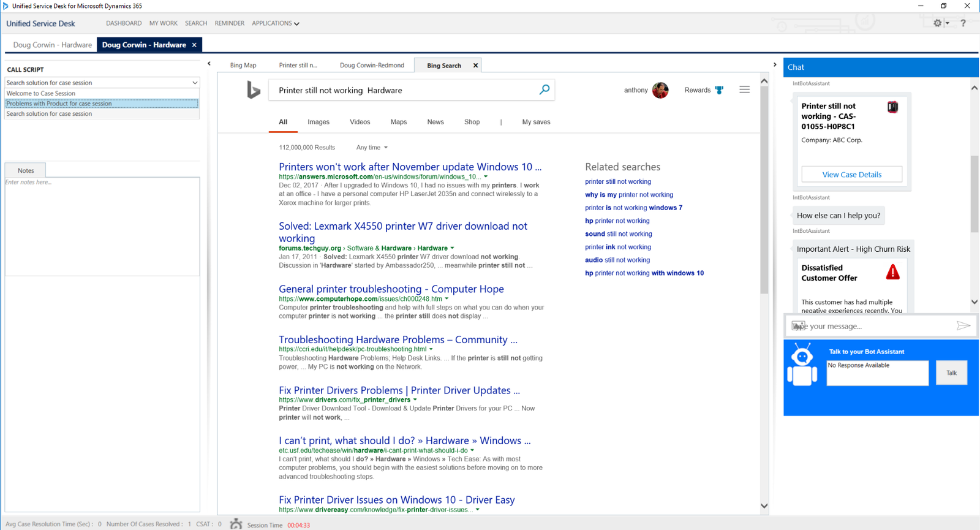Select 'Search solution for case session' script step
The image size is (980, 530).
click(x=102, y=114)
